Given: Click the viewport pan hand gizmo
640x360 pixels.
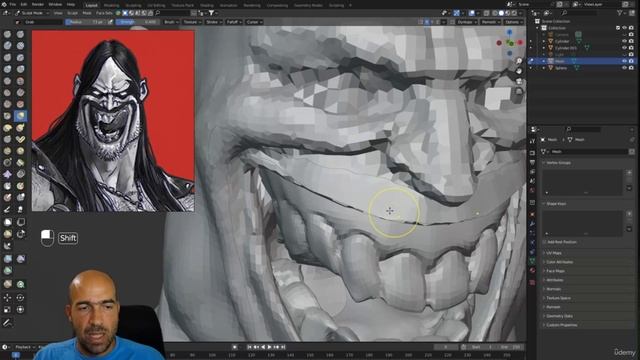Looking at the screenshot, I should 519,71.
